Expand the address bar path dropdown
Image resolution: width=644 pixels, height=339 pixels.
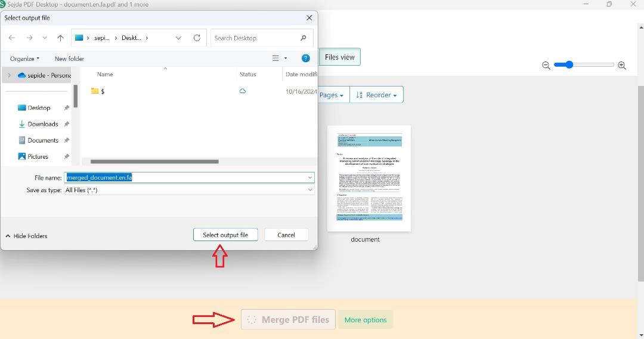pos(178,38)
